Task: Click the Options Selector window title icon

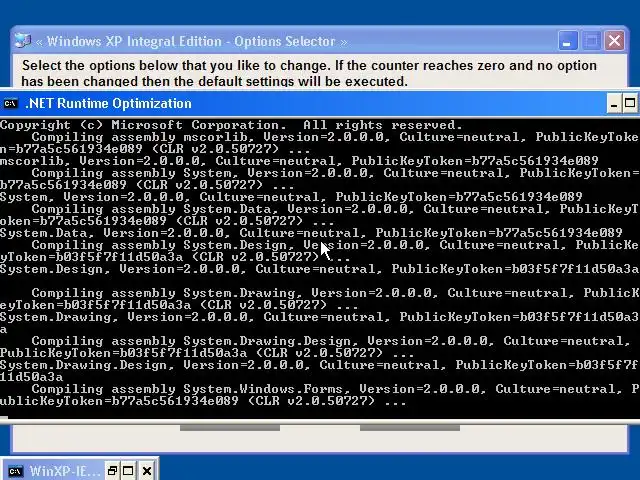Action: point(23,41)
